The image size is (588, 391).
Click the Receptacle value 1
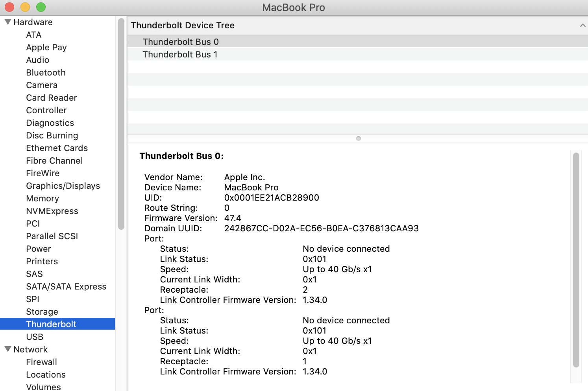pyautogui.click(x=305, y=361)
